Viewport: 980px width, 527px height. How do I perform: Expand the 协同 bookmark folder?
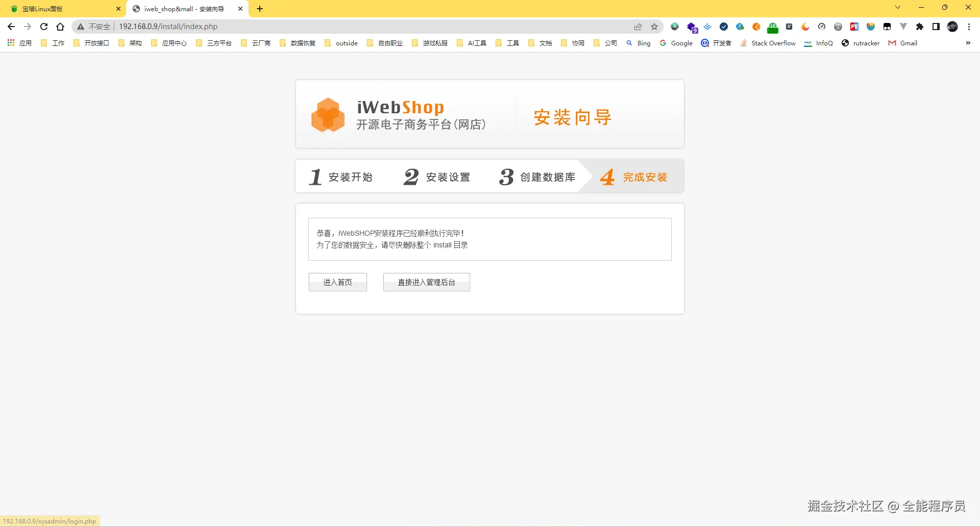pyautogui.click(x=573, y=43)
